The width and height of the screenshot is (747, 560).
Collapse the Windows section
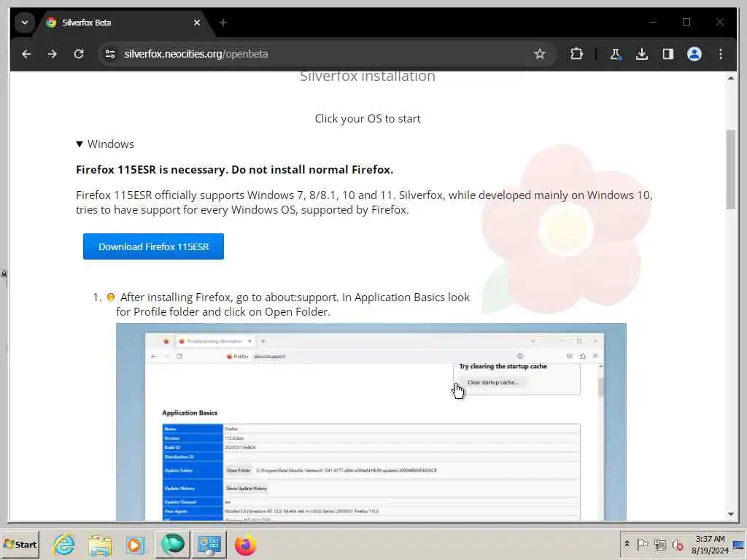[105, 144]
